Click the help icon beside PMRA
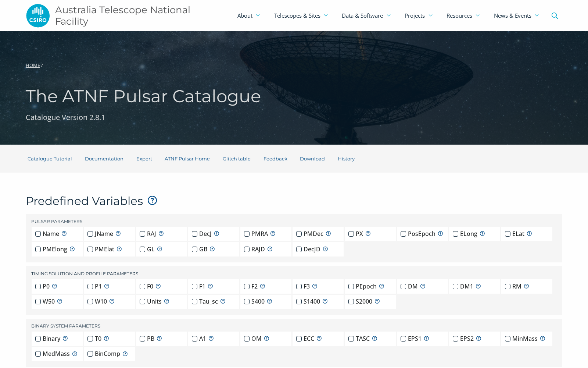 273,234
